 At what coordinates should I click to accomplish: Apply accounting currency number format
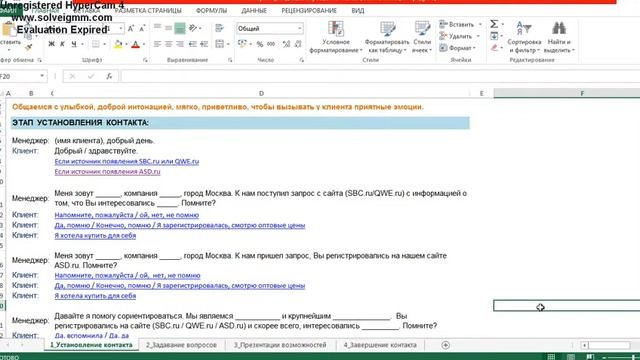(x=242, y=44)
